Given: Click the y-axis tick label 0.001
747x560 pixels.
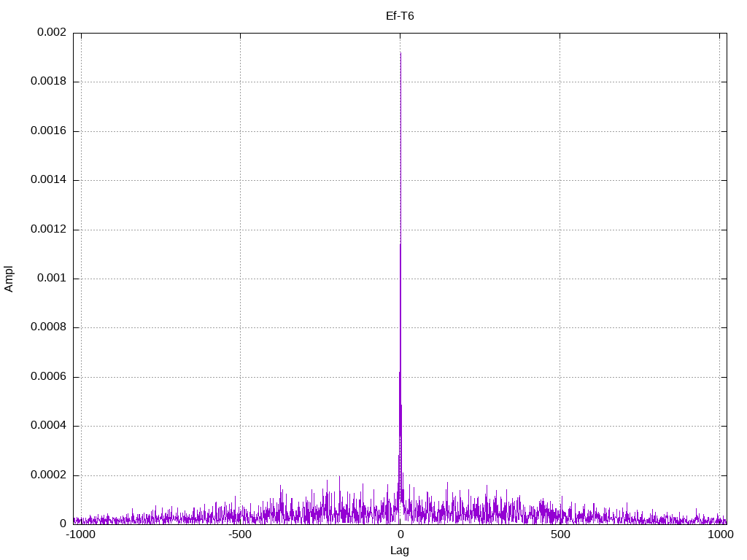Looking at the screenshot, I should 52,278.
